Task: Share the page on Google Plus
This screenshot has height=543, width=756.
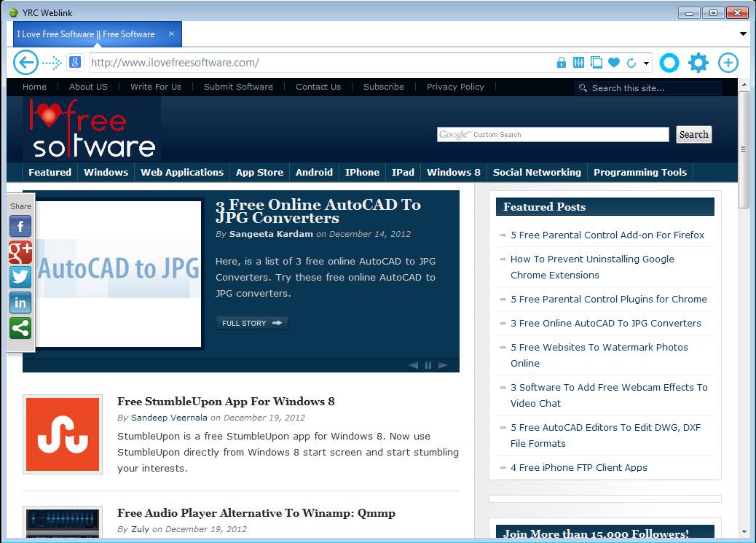Action: 20,251
